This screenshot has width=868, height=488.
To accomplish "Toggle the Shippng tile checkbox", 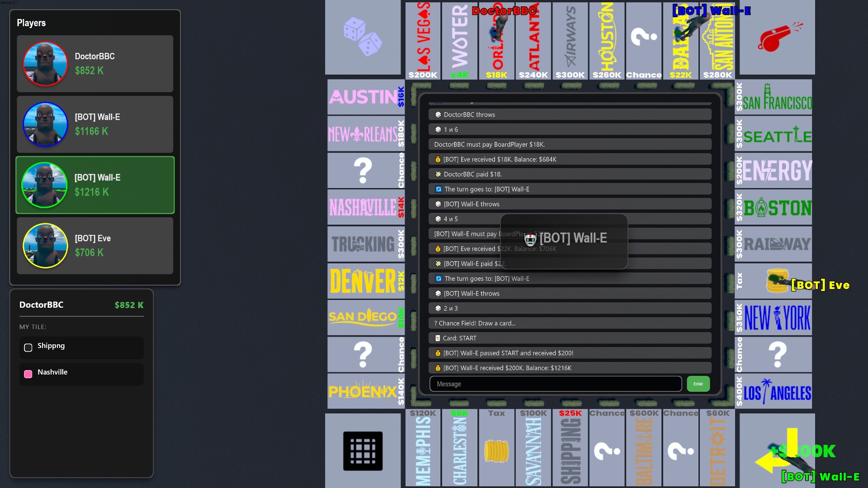I will pos(28,347).
